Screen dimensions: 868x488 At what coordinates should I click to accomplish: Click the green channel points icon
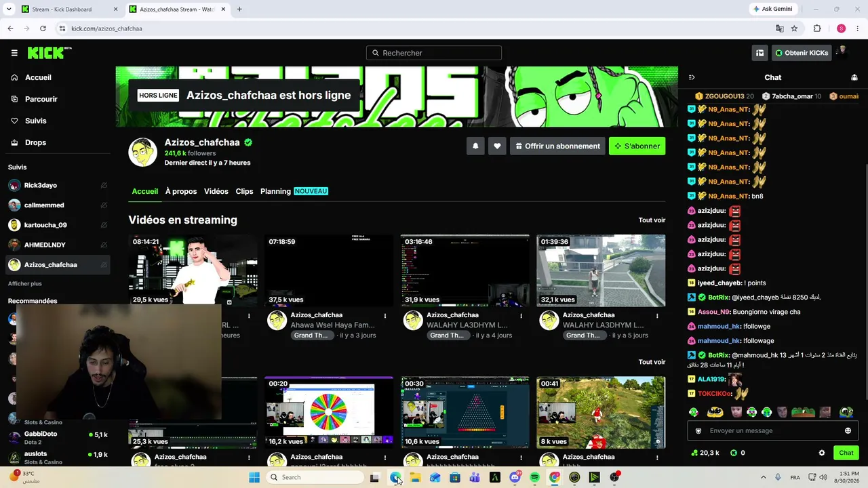coord(694,453)
